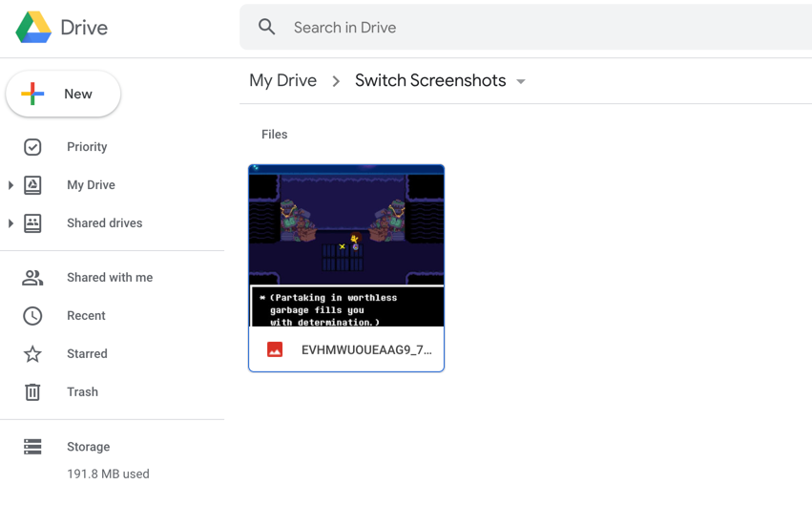Go to My Drive in breadcrumb
This screenshot has height=506, width=812.
point(282,81)
